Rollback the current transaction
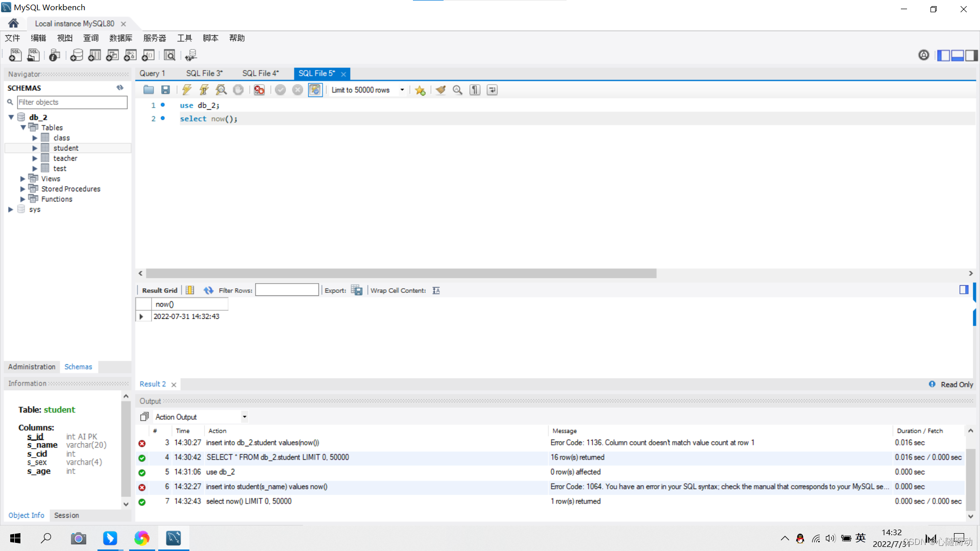Viewport: 980px width, 551px height. tap(298, 90)
